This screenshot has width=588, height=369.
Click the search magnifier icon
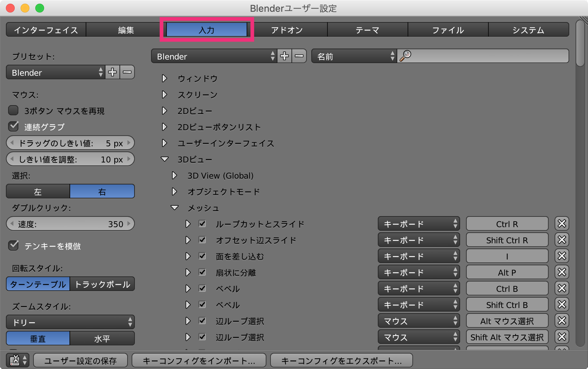click(405, 56)
